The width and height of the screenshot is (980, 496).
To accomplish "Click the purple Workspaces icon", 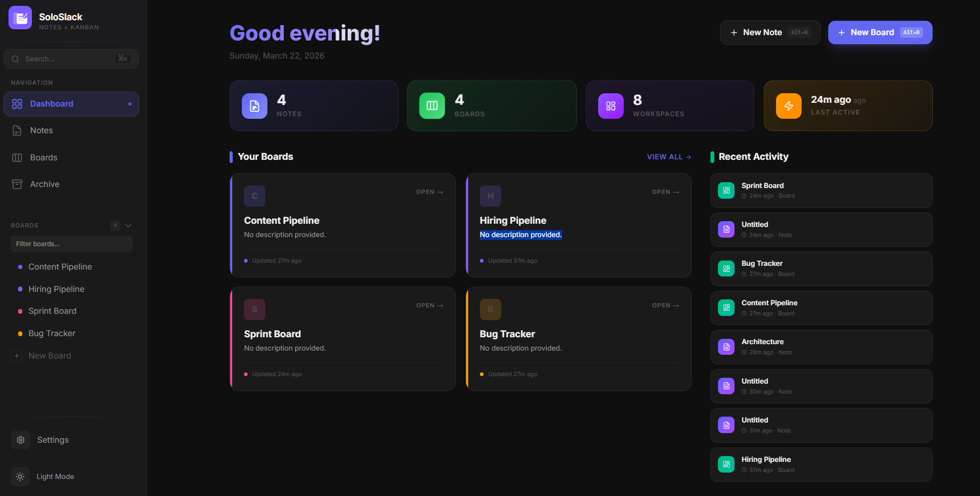I will point(610,105).
